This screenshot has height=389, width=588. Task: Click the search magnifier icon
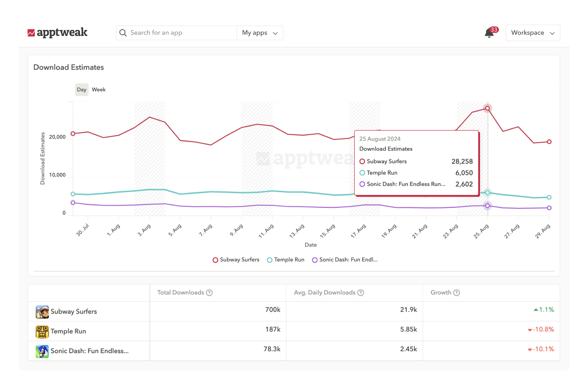click(x=123, y=33)
